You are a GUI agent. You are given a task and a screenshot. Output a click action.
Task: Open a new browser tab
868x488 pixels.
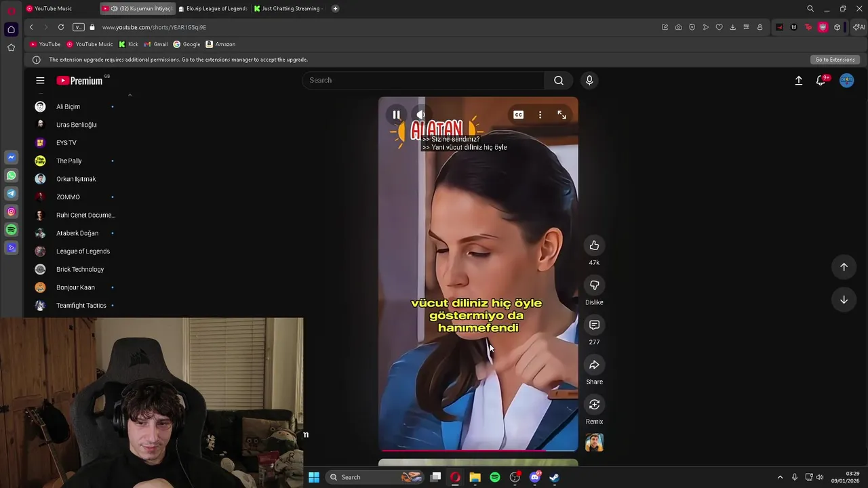tap(335, 9)
